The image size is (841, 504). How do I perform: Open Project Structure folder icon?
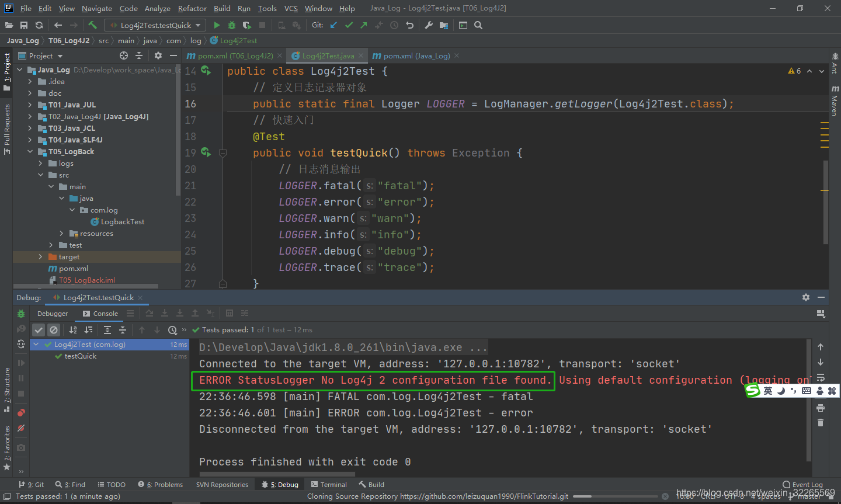[444, 25]
